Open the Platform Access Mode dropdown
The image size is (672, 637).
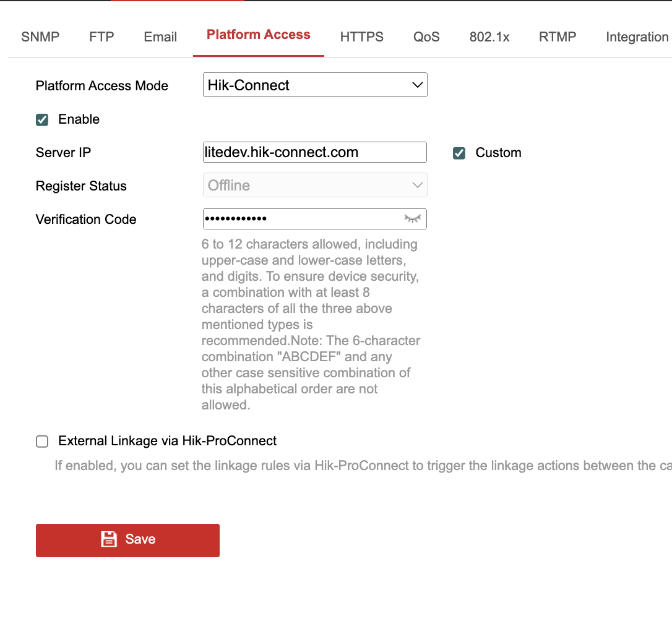[315, 85]
